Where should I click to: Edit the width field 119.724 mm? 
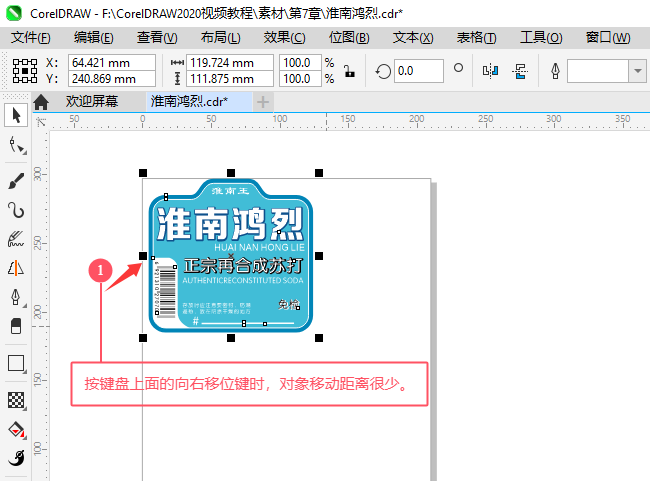click(x=230, y=63)
